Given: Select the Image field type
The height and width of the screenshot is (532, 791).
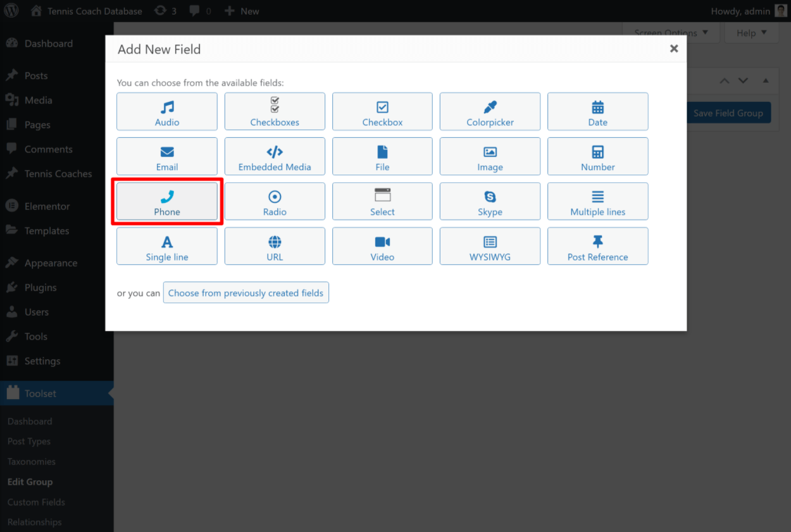Looking at the screenshot, I should pyautogui.click(x=490, y=156).
